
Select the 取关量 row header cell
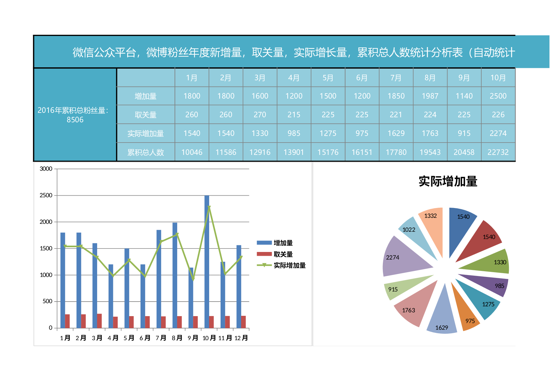click(x=146, y=115)
